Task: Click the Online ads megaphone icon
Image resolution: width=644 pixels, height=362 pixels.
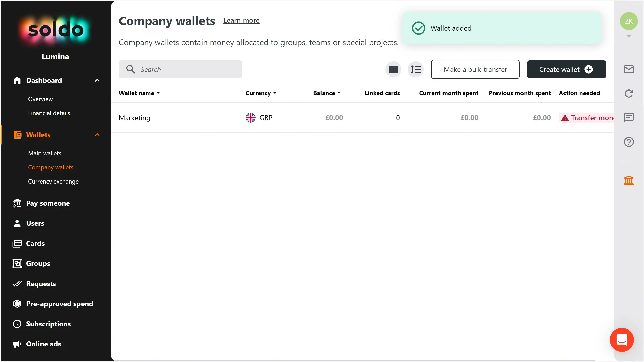Action: pyautogui.click(x=17, y=344)
